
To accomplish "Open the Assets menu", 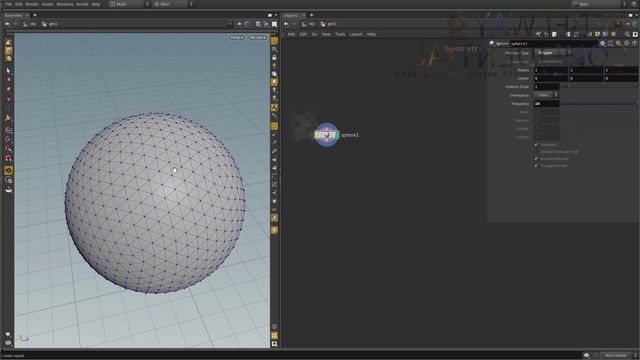I will click(x=48, y=4).
